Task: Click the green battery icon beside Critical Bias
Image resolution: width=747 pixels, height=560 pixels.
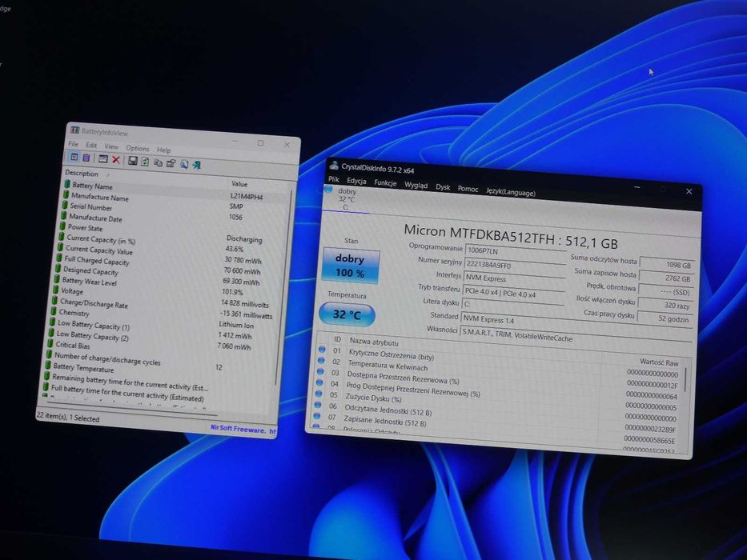Action: point(50,344)
